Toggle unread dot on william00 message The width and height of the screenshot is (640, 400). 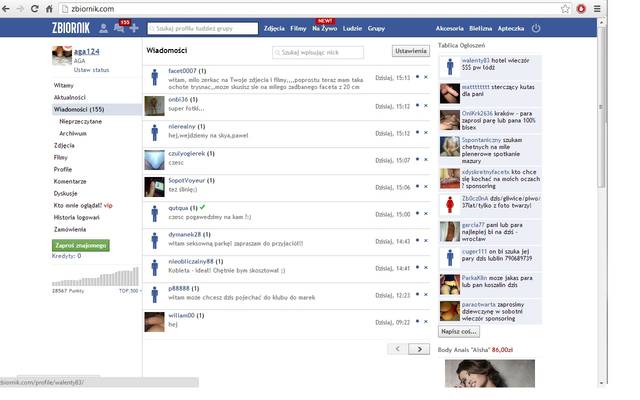pyautogui.click(x=417, y=322)
